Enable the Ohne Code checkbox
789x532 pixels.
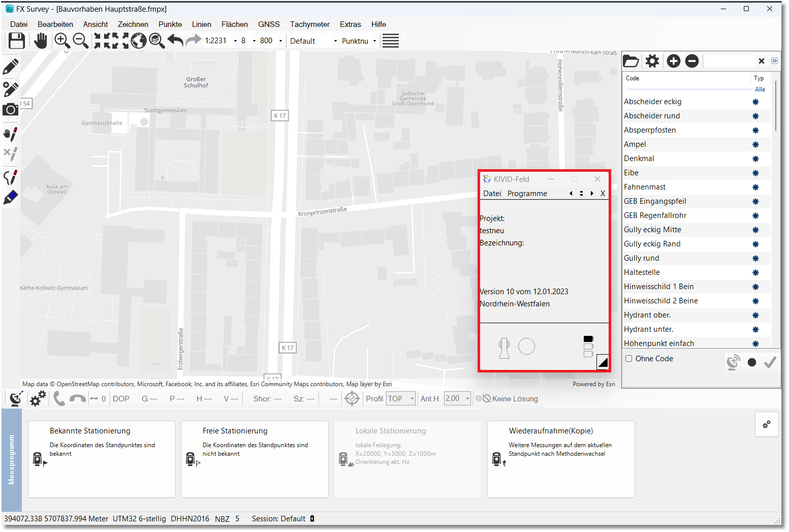click(629, 359)
